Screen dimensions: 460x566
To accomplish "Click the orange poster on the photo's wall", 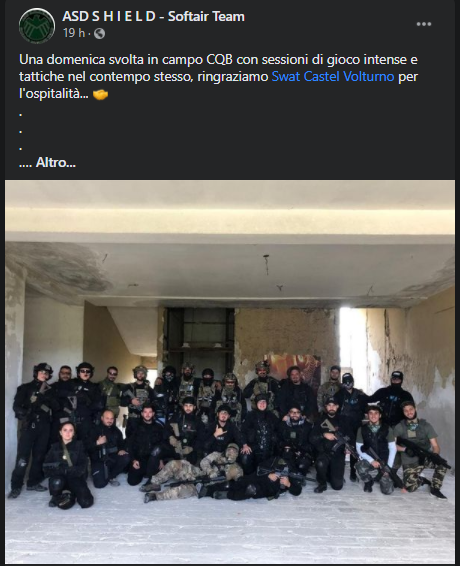I will 295,367.
